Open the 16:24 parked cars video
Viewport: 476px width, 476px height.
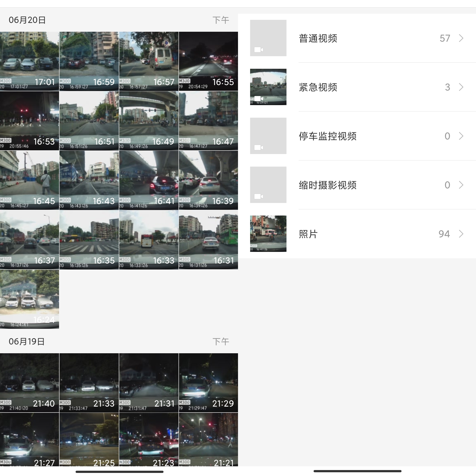pos(29,299)
